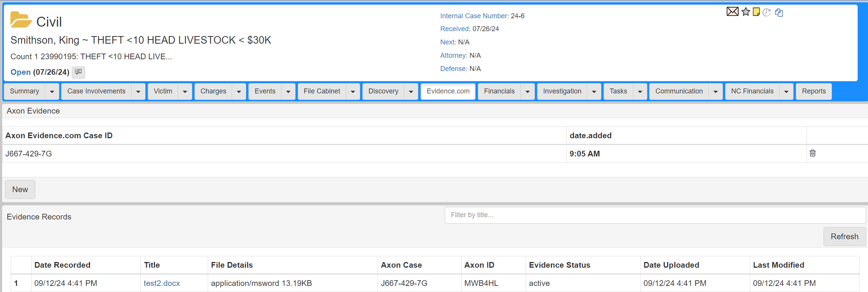Delete Axon case J667-429-7G with trash icon
868x292 pixels.
click(x=813, y=153)
